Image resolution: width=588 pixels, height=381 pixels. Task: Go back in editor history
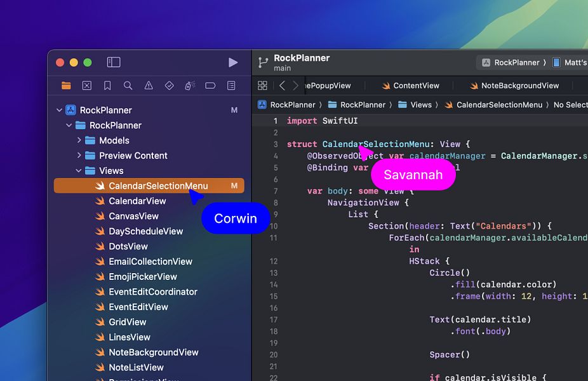282,86
